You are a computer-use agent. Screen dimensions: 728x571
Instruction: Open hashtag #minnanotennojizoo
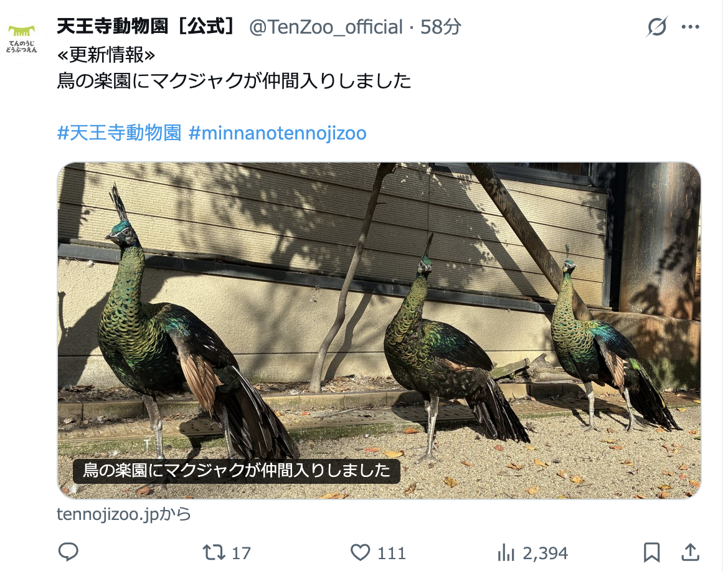(278, 133)
